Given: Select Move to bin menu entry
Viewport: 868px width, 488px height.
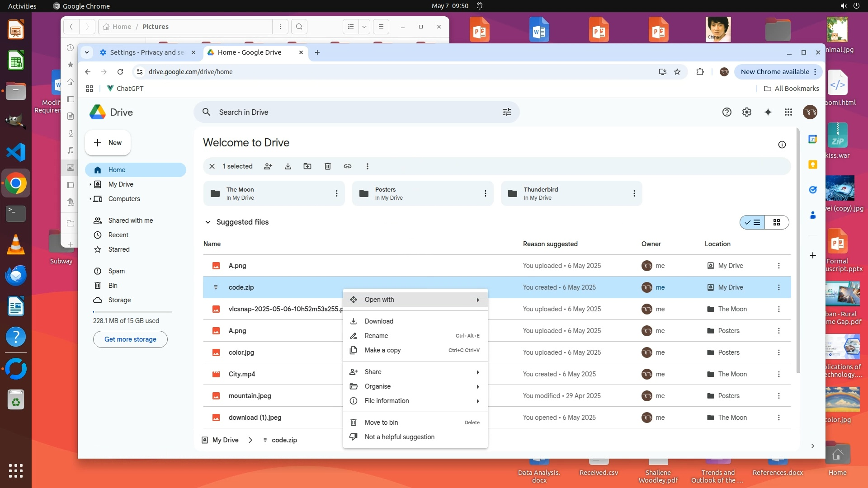Looking at the screenshot, I should pos(381,422).
